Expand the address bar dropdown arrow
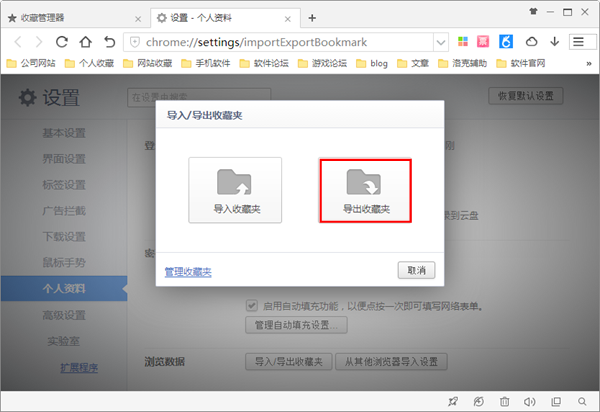 click(x=440, y=42)
